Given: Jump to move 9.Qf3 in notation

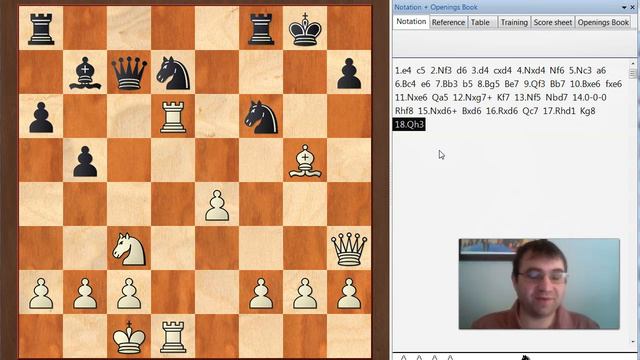Looking at the screenshot, I should click(534, 84).
